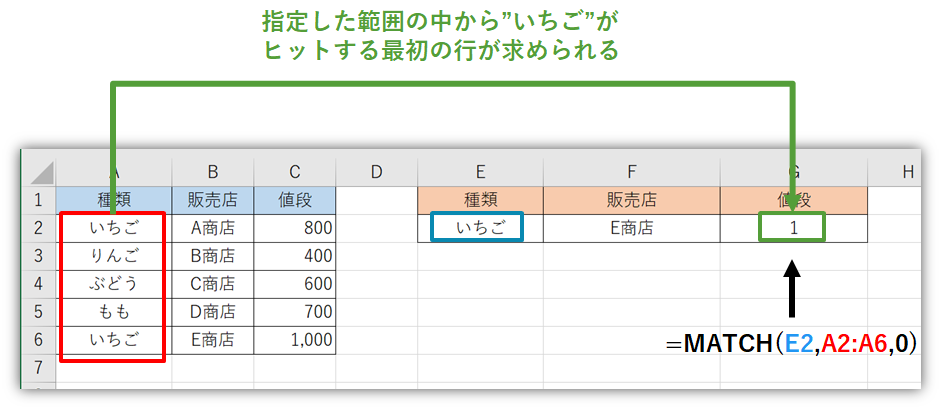Select column F header
The image size is (941, 409).
click(631, 173)
